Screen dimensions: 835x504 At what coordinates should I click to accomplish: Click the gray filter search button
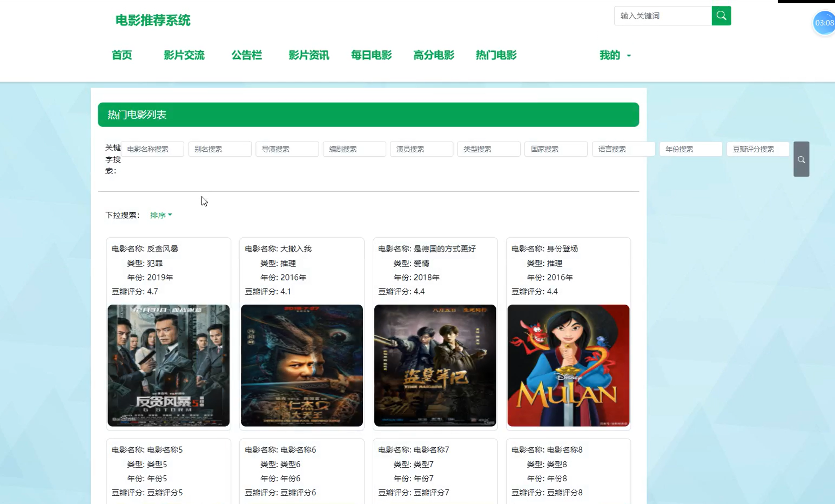point(801,159)
